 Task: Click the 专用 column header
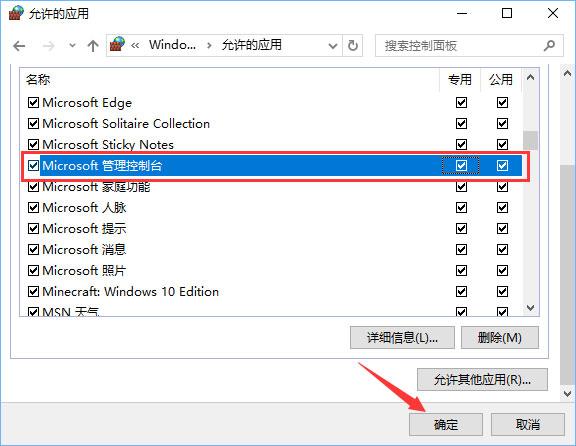(460, 79)
